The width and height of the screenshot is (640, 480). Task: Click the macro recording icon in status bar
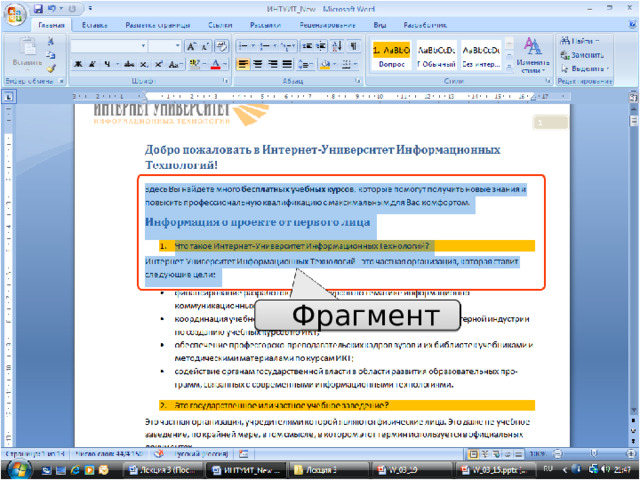click(244, 453)
